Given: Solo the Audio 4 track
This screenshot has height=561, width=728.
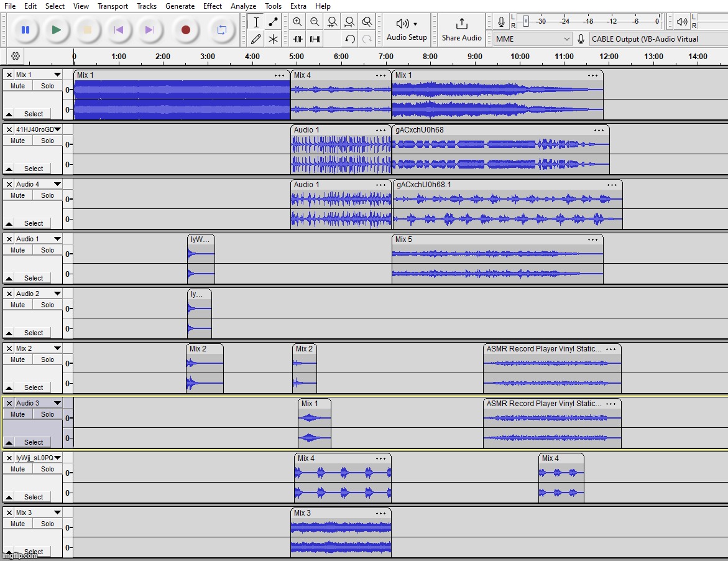Looking at the screenshot, I should pos(47,195).
